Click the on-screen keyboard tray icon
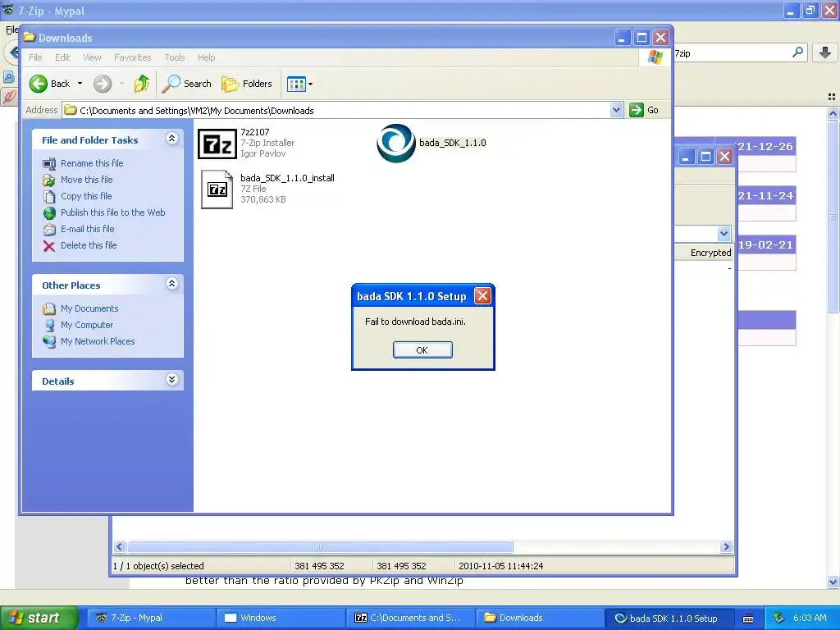 click(x=748, y=619)
